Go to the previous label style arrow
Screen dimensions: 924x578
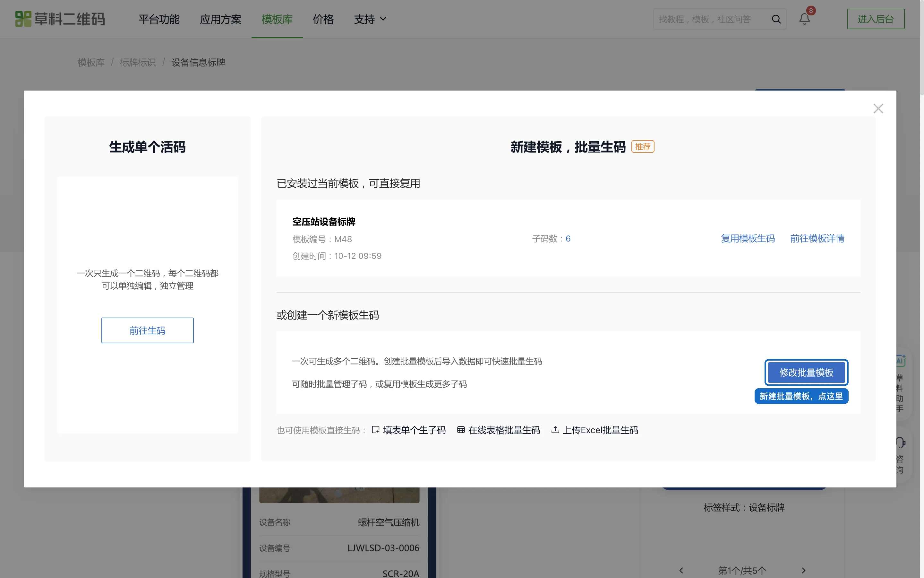[x=681, y=570]
